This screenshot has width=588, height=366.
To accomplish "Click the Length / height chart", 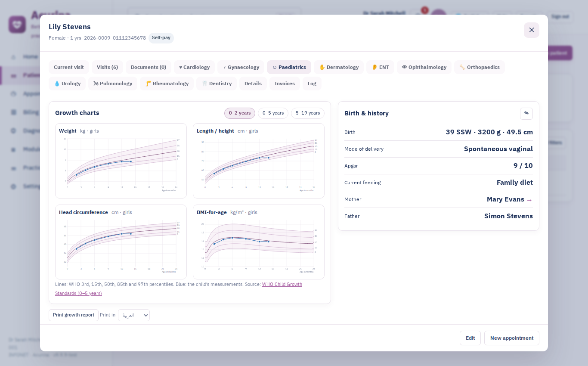I will tap(259, 161).
